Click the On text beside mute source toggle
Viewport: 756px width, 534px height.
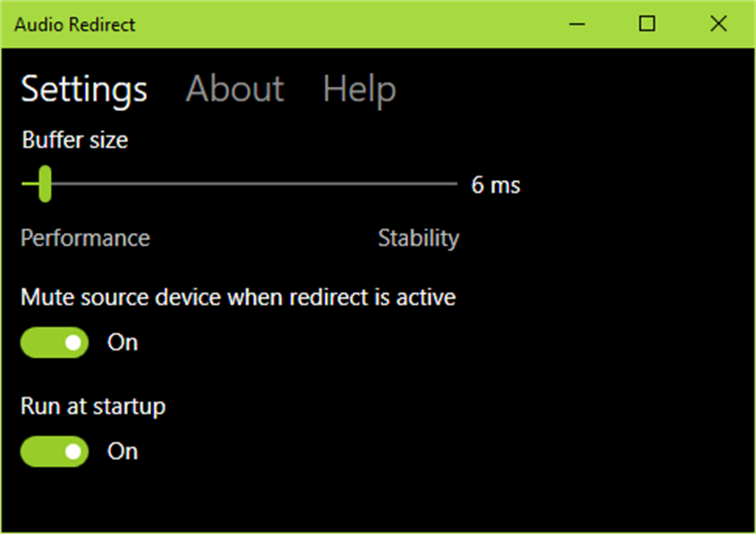click(x=123, y=343)
